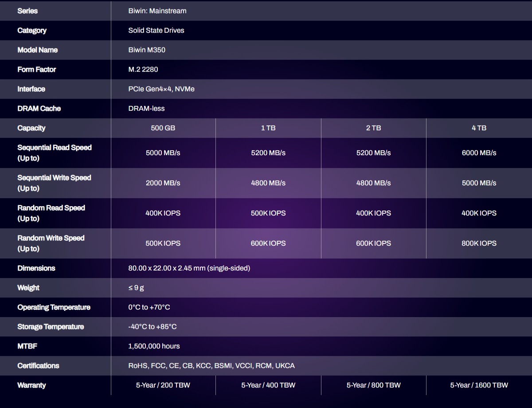
Task: Click the 500 GB capacity column header
Action: pyautogui.click(x=163, y=128)
